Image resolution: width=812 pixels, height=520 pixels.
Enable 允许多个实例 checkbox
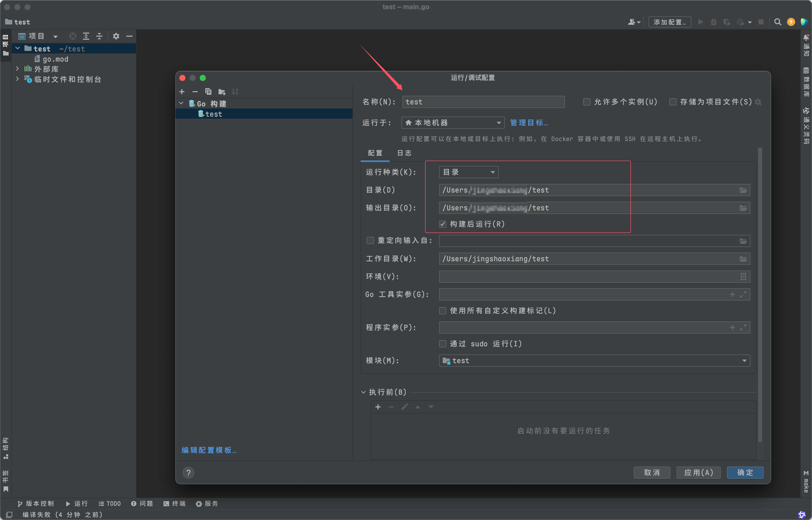[587, 102]
